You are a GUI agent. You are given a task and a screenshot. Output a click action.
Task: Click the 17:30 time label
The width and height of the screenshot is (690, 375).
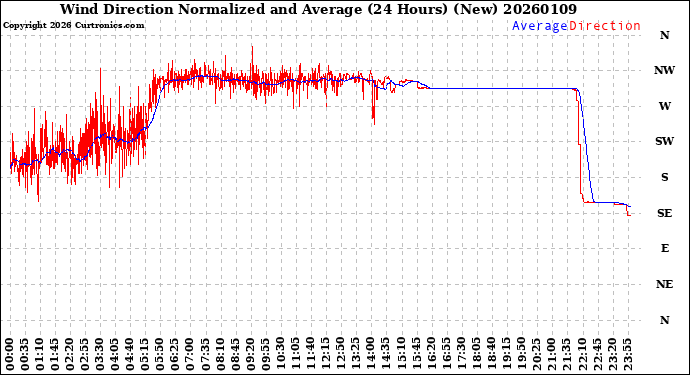(461, 355)
